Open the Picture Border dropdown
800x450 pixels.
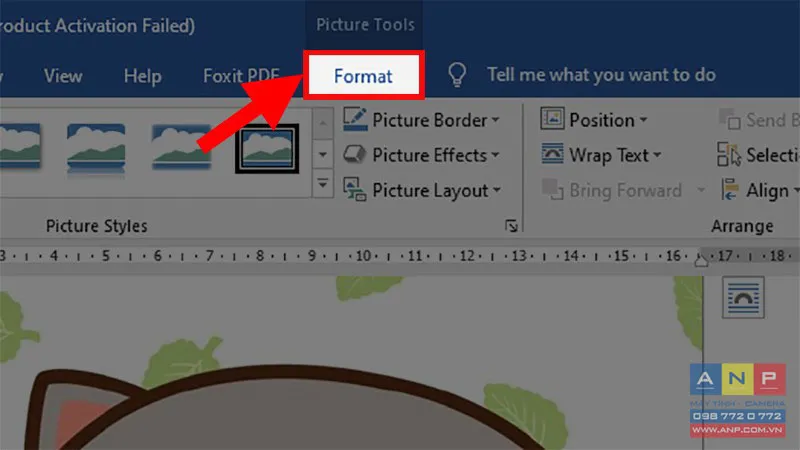[421, 120]
